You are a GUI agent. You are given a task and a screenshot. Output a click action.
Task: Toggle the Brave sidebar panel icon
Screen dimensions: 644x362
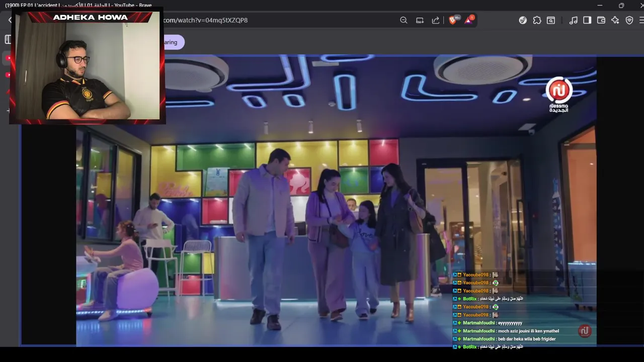[x=587, y=20]
